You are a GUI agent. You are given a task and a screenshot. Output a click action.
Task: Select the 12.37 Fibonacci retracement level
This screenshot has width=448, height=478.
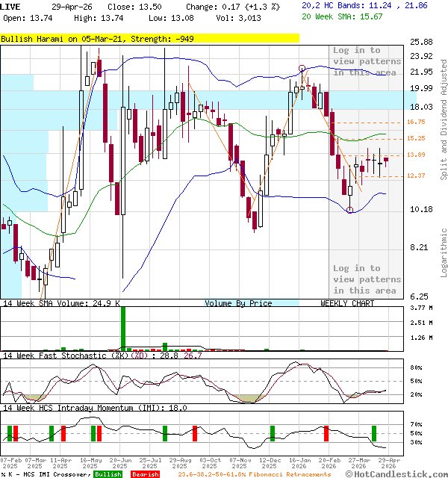[x=395, y=176]
